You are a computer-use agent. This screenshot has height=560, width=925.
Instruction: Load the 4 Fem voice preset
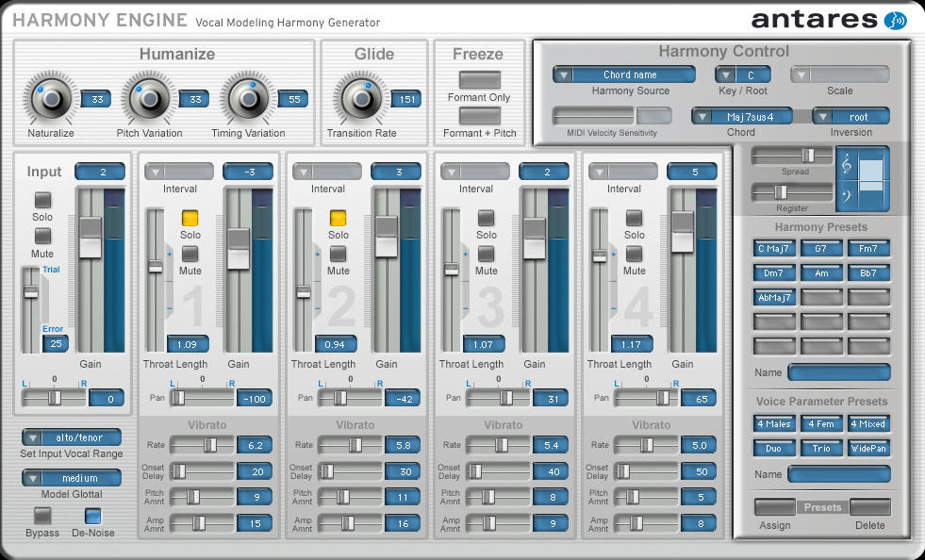pyautogui.click(x=821, y=423)
